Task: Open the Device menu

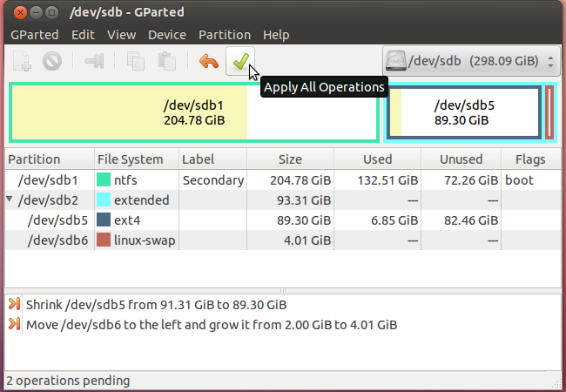Action: (x=167, y=35)
